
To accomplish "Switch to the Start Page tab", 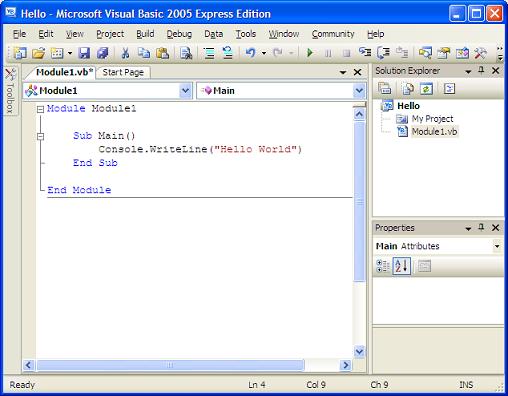I will 123,72.
